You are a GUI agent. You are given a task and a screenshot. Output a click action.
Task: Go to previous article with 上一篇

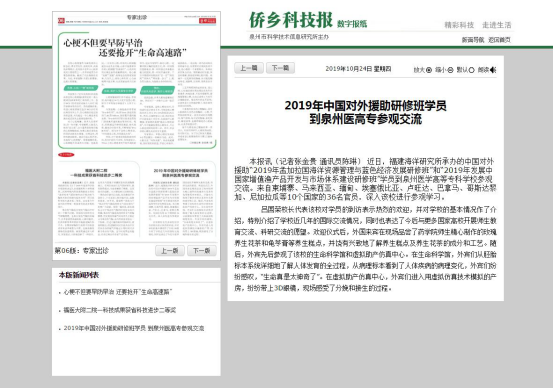tap(249, 68)
